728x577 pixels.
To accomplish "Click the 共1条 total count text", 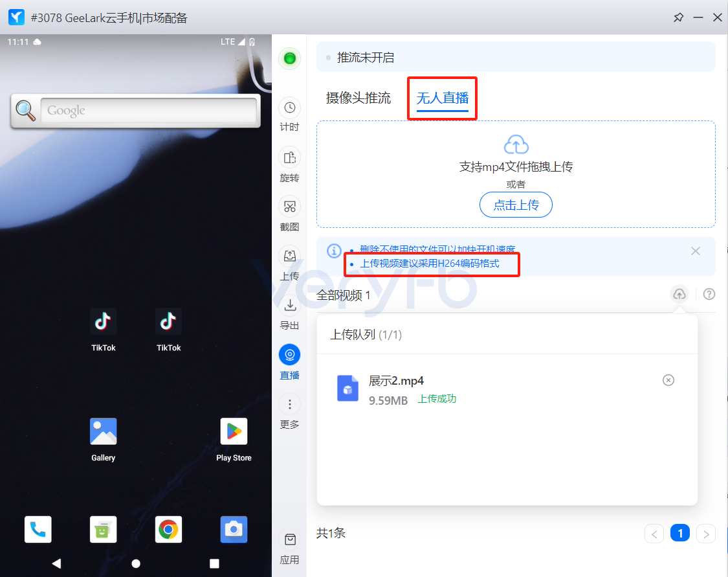I will coord(331,533).
